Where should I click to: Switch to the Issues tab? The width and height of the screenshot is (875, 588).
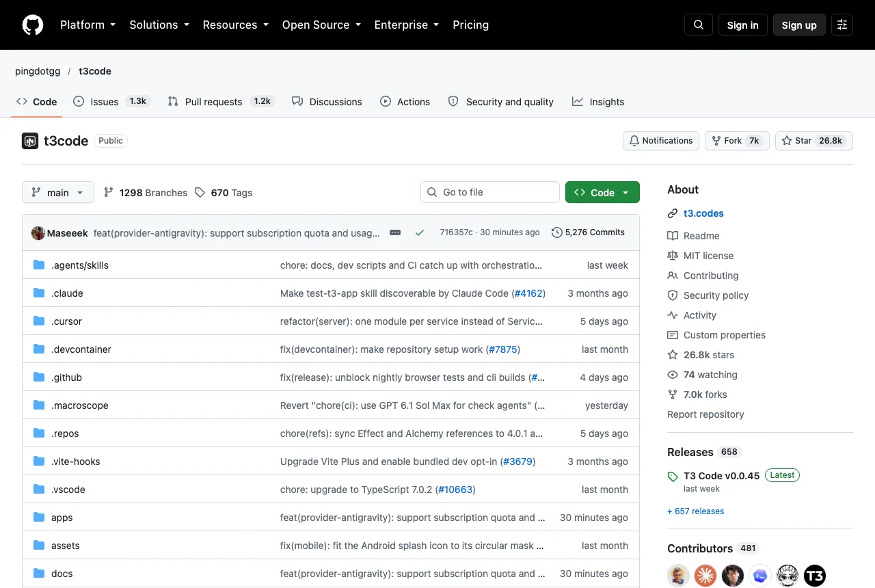111,101
